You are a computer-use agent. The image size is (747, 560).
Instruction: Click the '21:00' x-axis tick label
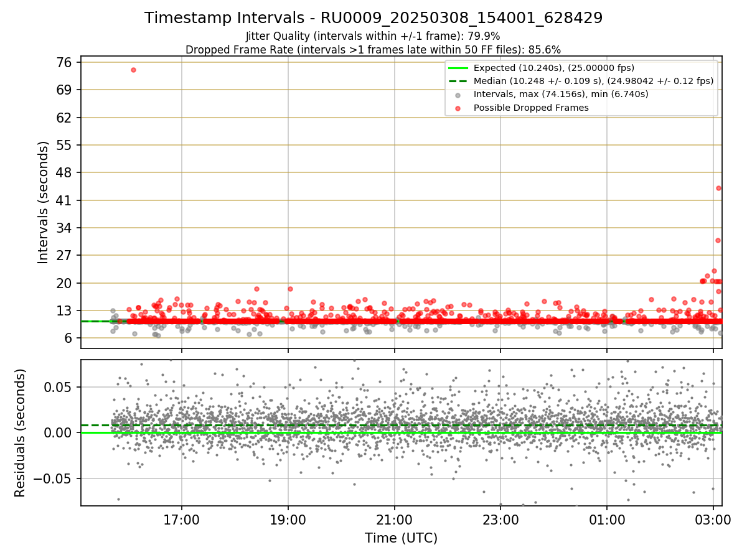coord(394,519)
